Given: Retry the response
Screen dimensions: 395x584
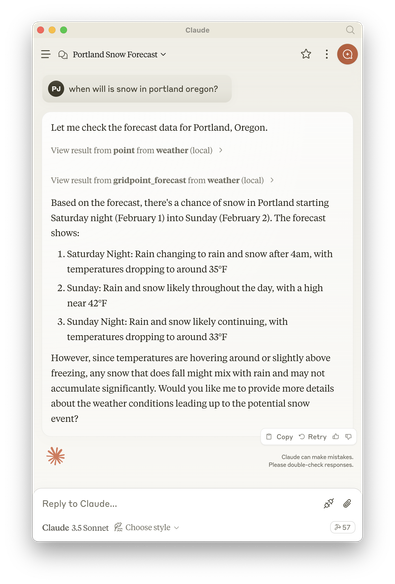Looking at the screenshot, I should click(313, 437).
